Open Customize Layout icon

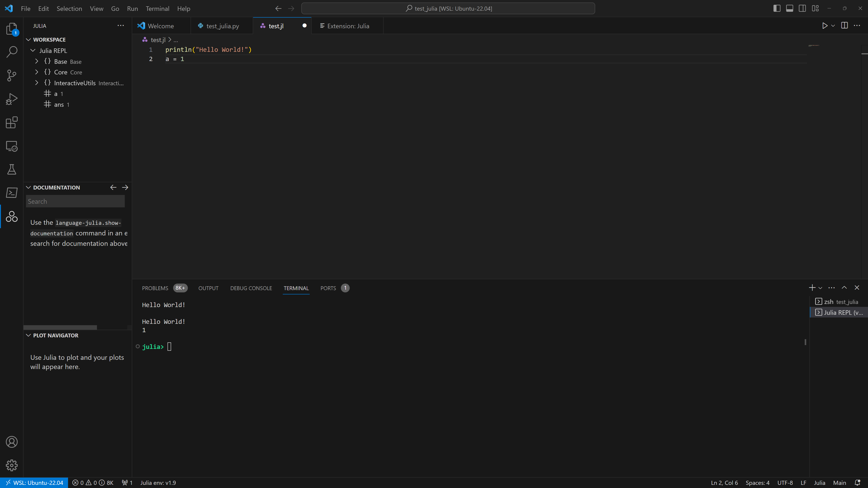click(x=815, y=8)
